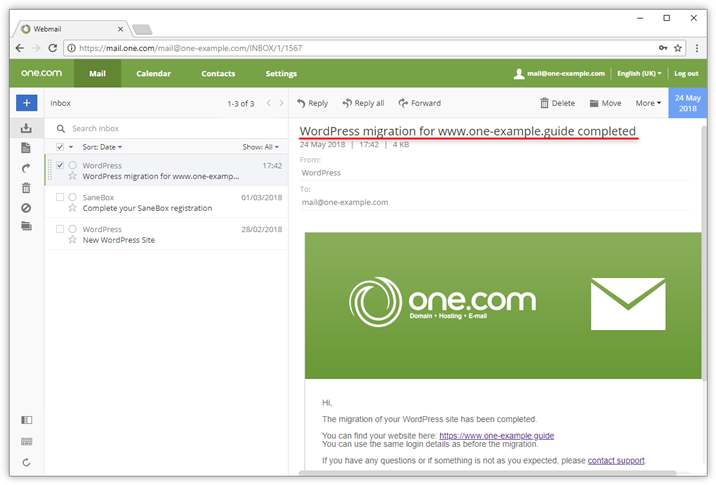Toggle the layout panel icon at sidebar bottom
Screen dimensions: 716x485
(x=26, y=420)
